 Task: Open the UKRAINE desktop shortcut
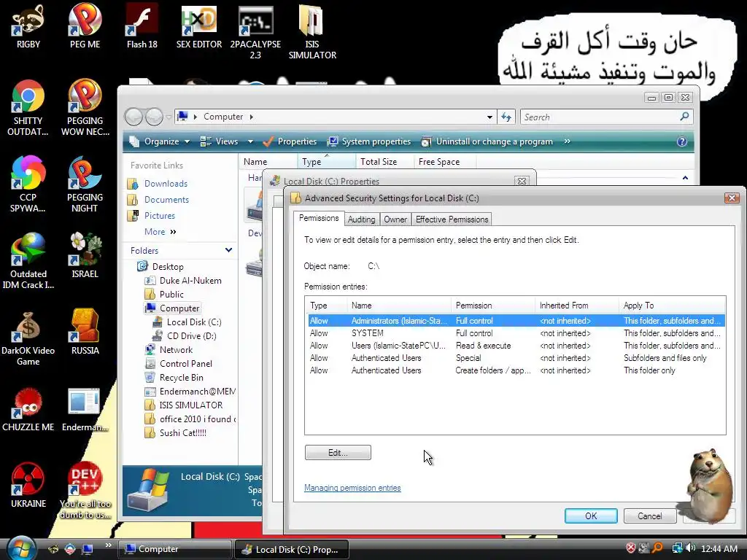(x=28, y=485)
